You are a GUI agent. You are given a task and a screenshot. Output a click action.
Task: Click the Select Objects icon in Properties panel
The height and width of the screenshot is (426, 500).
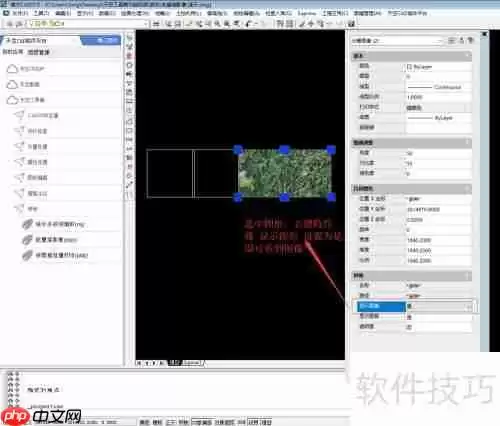point(462,41)
